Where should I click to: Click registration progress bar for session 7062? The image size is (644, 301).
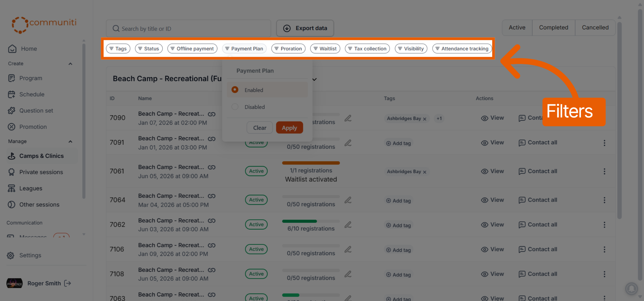[x=311, y=221]
